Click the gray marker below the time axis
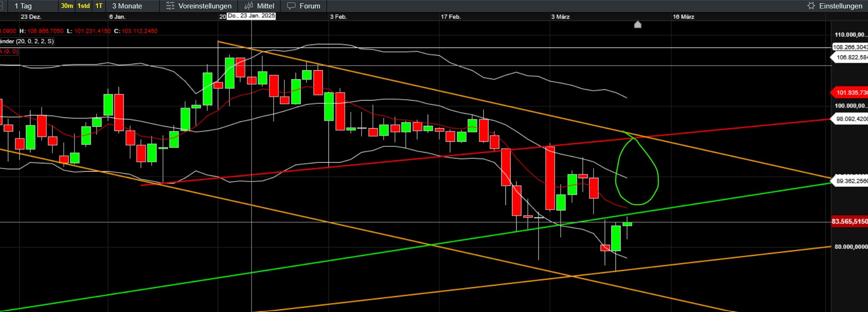868x312 pixels. [x=638, y=24]
